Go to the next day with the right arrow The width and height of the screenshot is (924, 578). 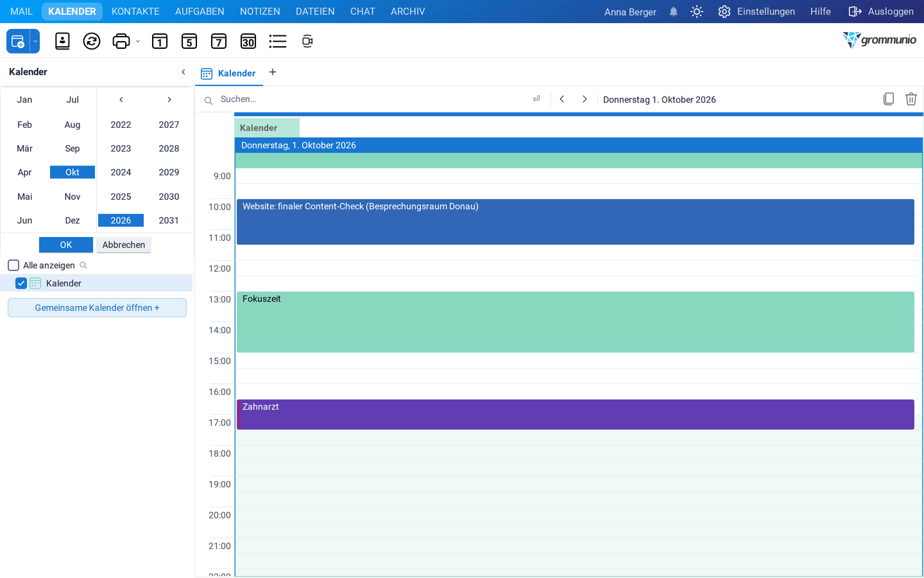[x=585, y=99]
